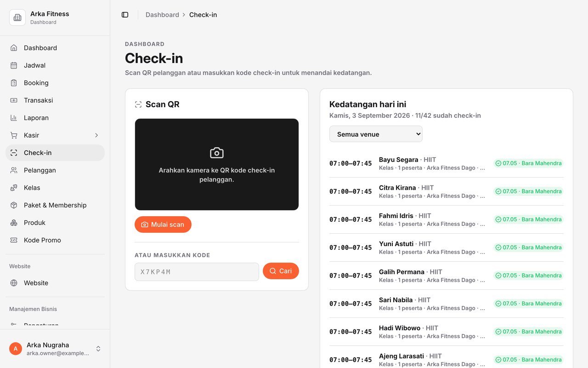
Task: Open the account switcher chevrons for Arka Nugraha
Action: pyautogui.click(x=98, y=349)
